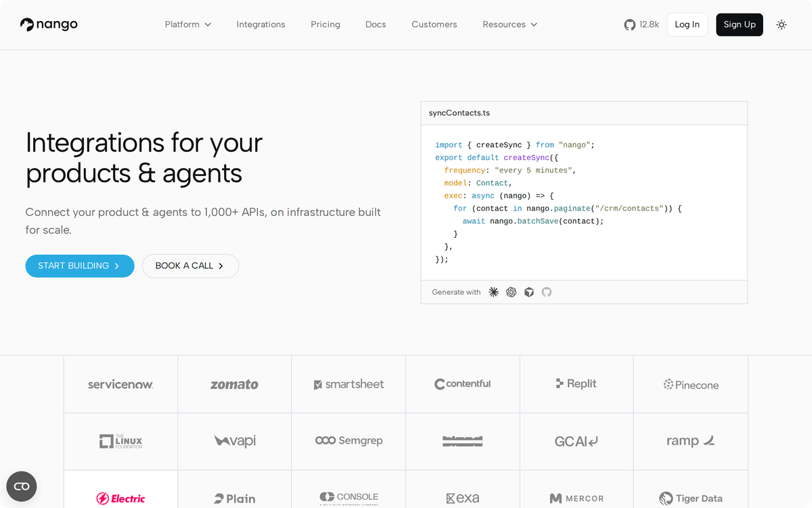Open the Docs nav item
812x508 pixels.
coord(376,24)
